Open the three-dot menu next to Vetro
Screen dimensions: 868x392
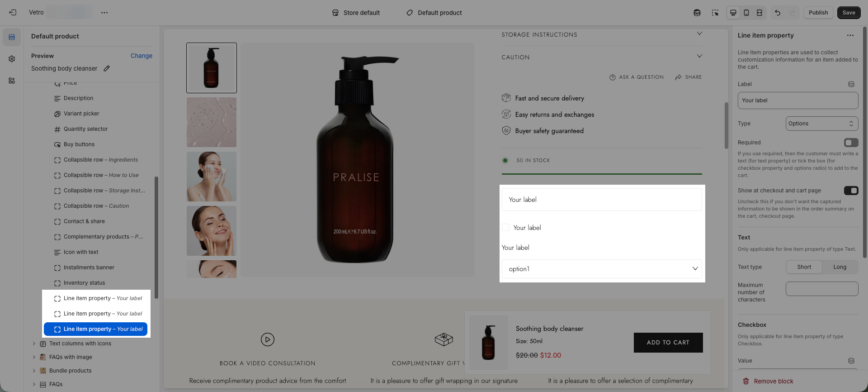[104, 13]
